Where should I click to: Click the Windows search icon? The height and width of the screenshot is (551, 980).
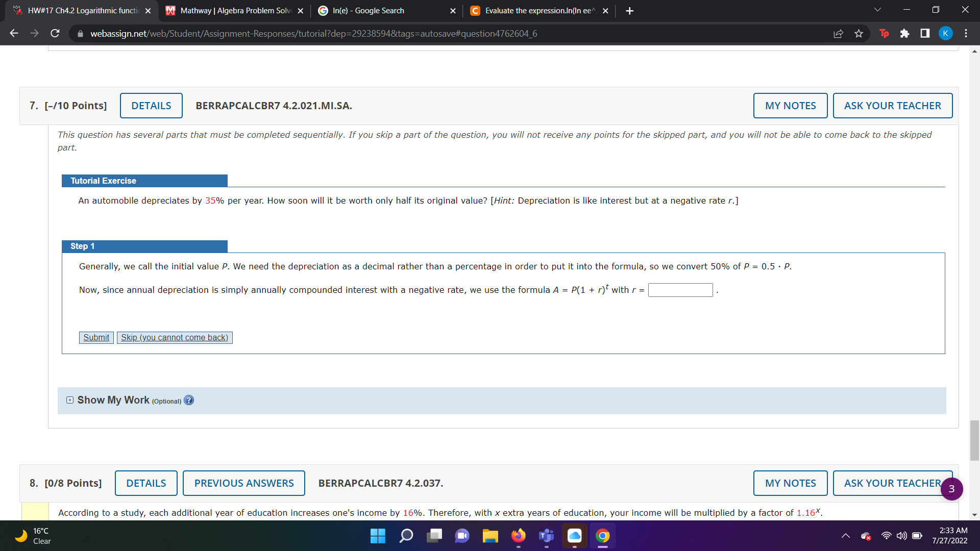click(406, 536)
